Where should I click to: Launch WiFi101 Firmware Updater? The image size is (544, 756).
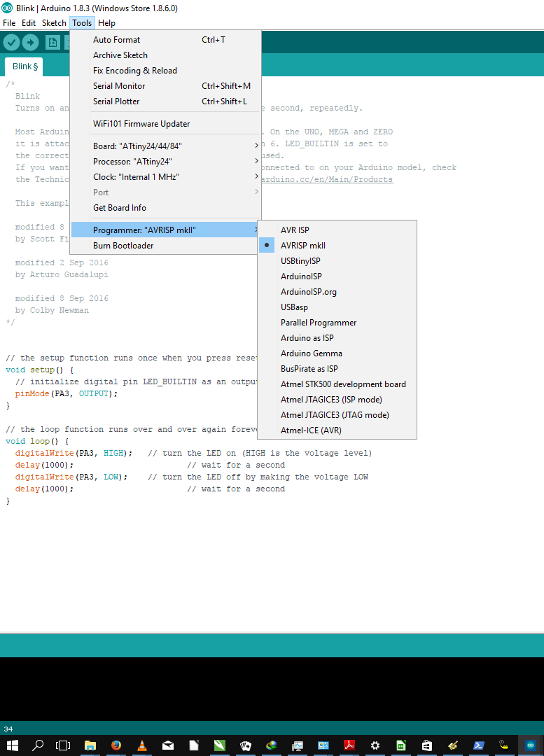[166, 124]
